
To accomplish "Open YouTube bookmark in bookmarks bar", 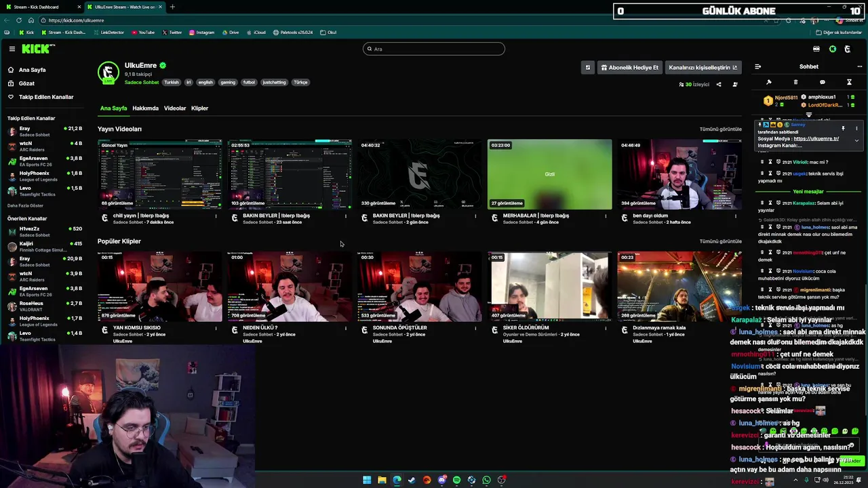I will [143, 33].
